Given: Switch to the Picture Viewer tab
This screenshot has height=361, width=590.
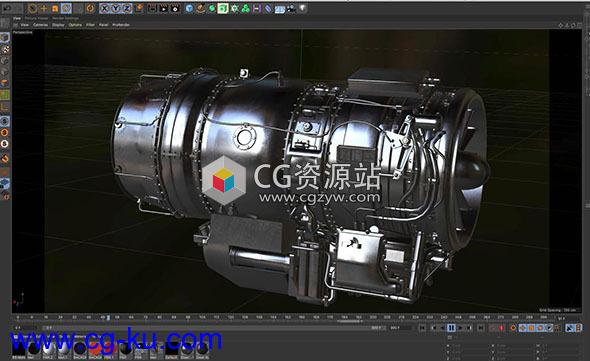Looking at the screenshot, I should [x=36, y=18].
